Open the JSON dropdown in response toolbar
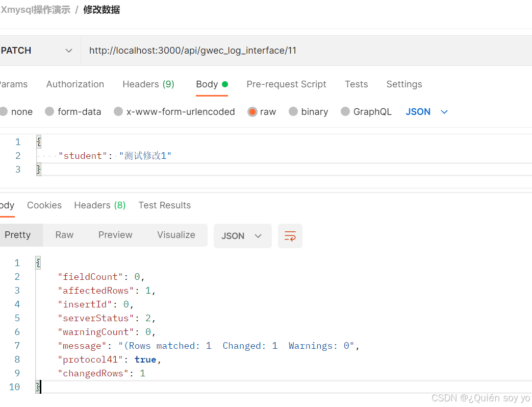Image resolution: width=532 pixels, height=407 pixels. [x=242, y=235]
